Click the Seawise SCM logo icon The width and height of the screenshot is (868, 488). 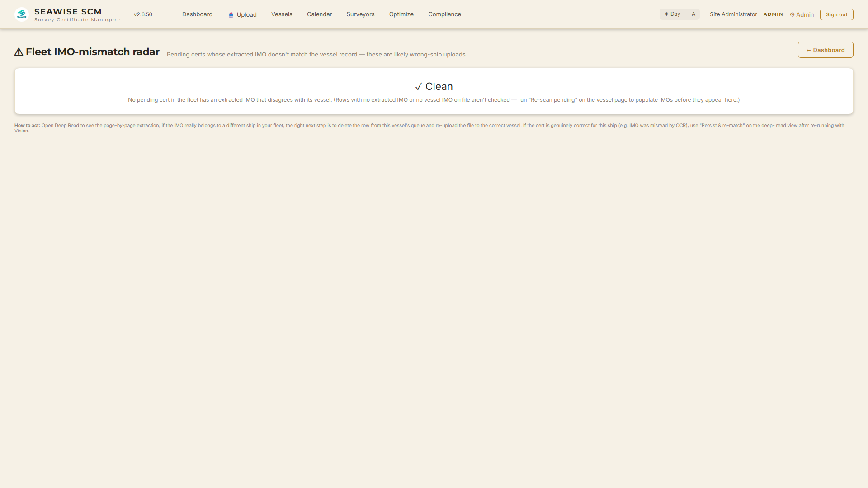[x=22, y=14]
